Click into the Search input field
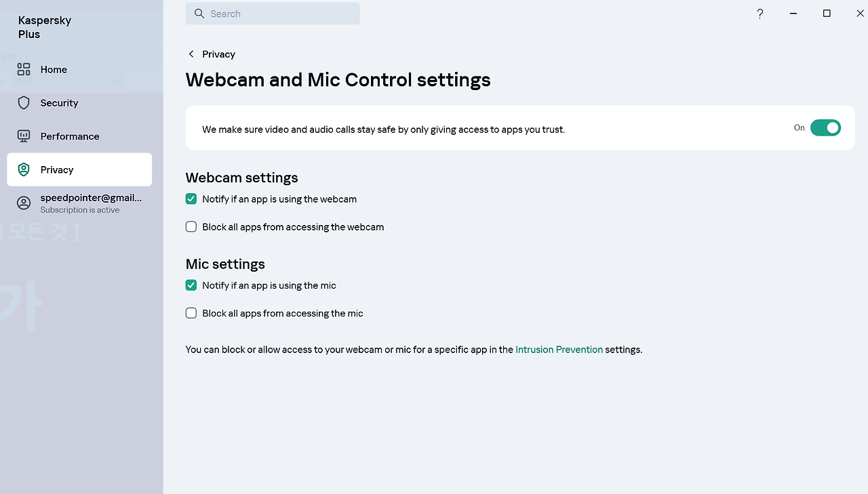Screen dimensions: 868x494 (x=273, y=14)
